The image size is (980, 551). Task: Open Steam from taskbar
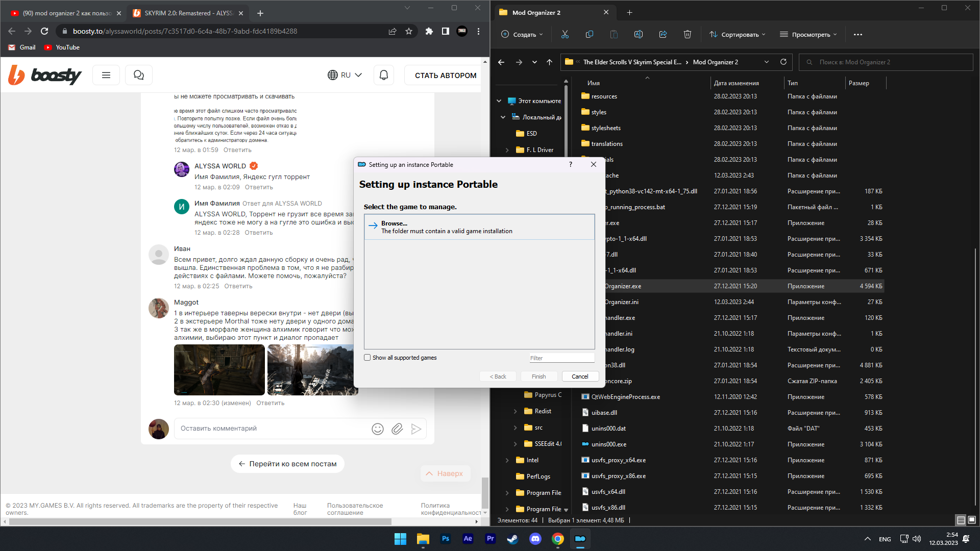512,538
